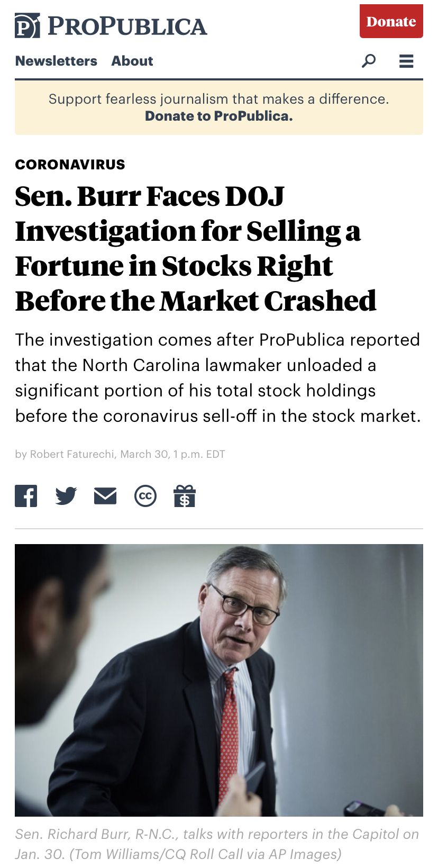
Task: Click the Creative Commons republish icon
Action: (x=145, y=496)
